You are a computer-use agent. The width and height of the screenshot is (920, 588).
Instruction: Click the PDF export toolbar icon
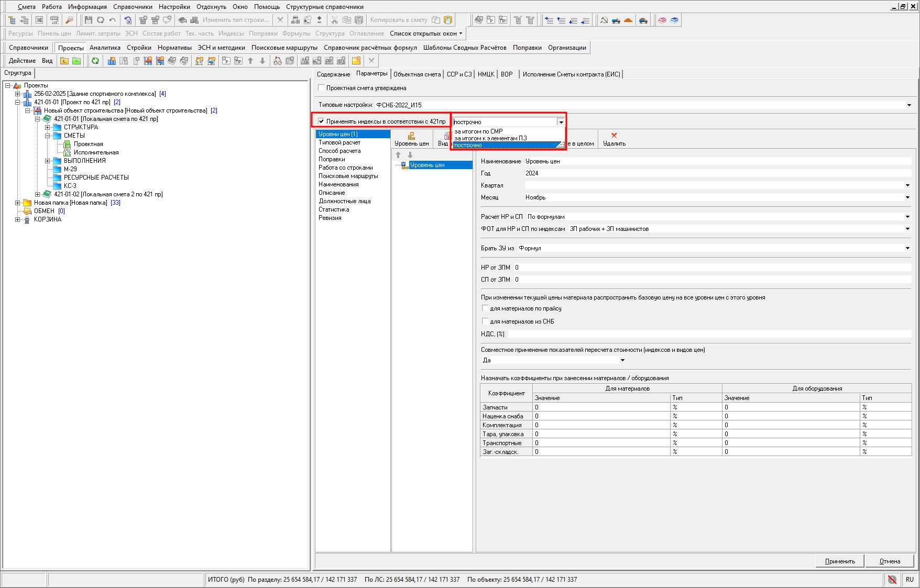(54, 20)
